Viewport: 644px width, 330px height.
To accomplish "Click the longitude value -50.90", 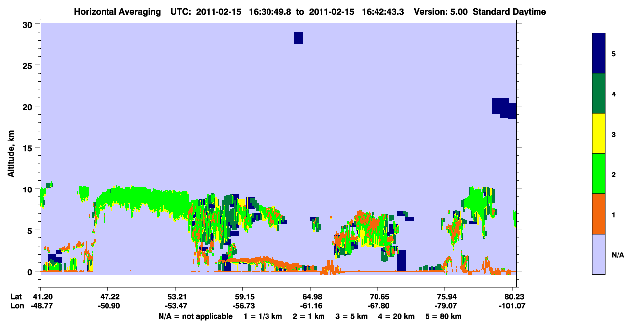I will [x=108, y=306].
